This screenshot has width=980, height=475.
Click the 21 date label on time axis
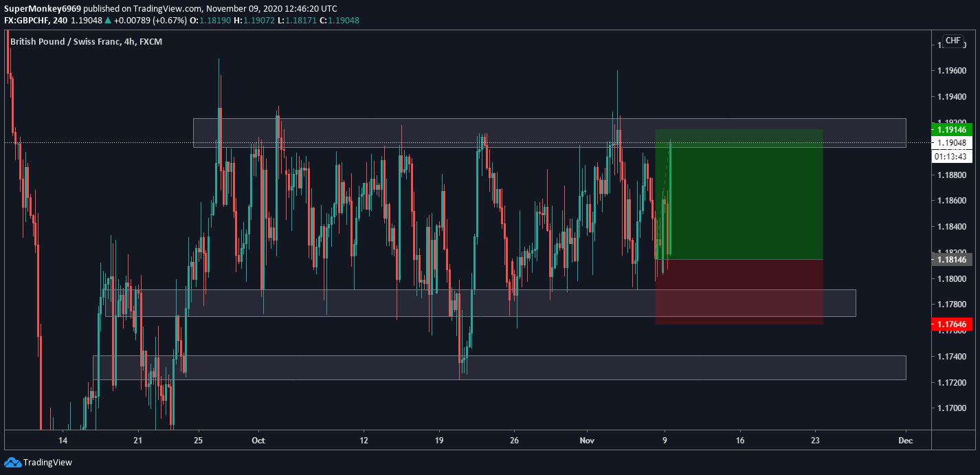tap(137, 440)
